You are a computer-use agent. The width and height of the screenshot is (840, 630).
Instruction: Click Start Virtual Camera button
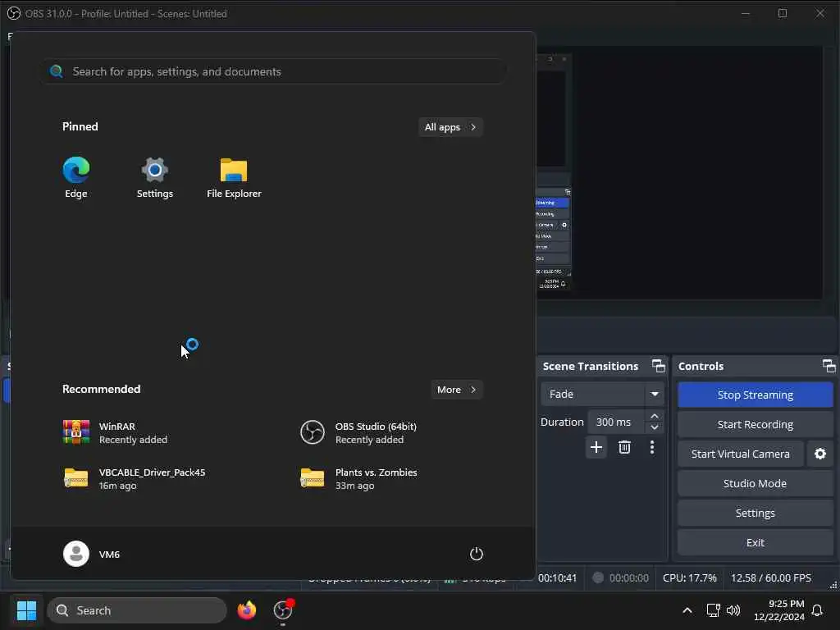741,454
